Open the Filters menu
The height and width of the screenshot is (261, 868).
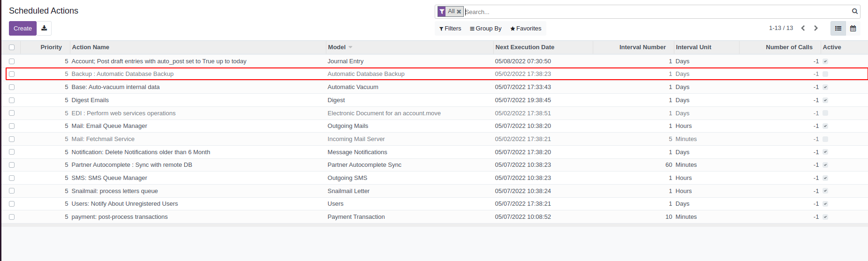[450, 29]
